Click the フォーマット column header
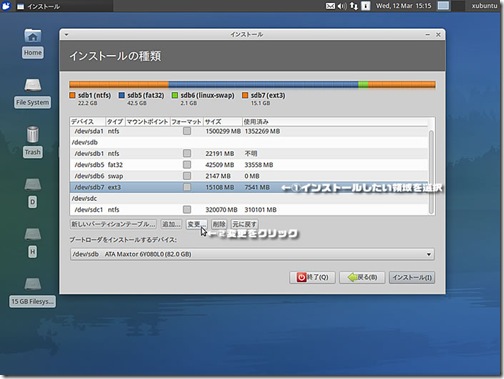Screen dimensions: 504x379 [187, 122]
